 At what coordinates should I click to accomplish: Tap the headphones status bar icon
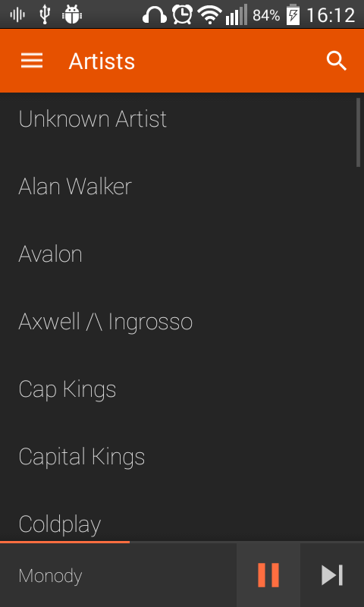(155, 15)
